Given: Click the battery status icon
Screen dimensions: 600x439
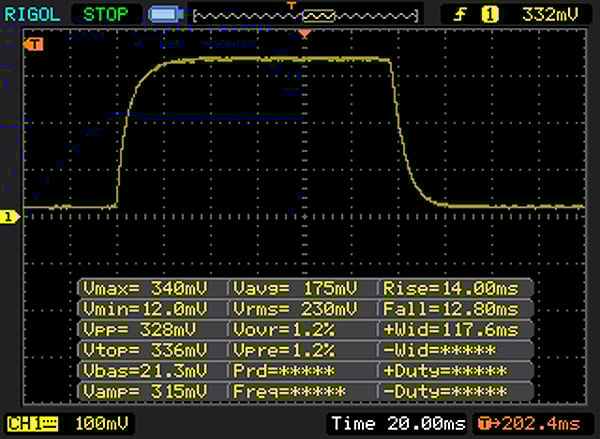Looking at the screenshot, I should [x=166, y=15].
